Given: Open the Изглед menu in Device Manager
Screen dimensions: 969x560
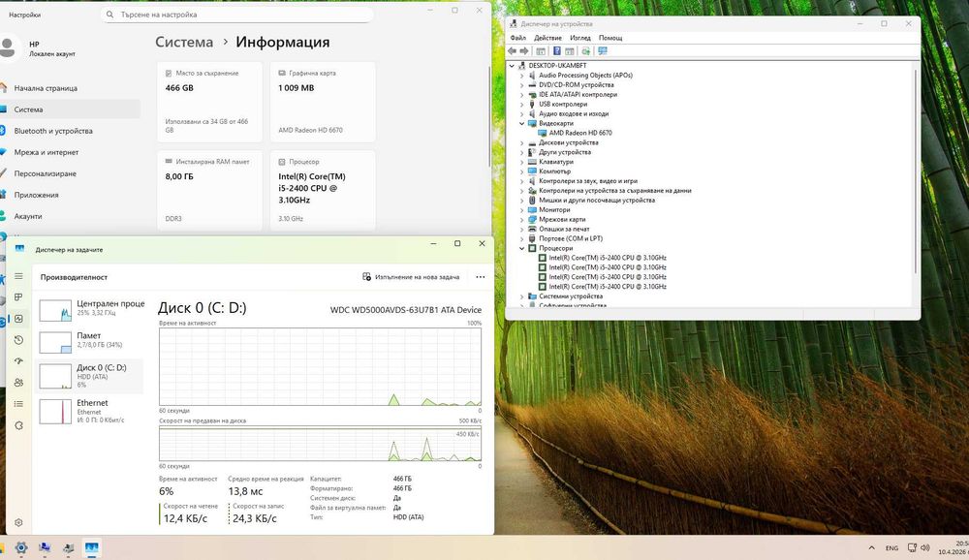Looking at the screenshot, I should tap(580, 38).
